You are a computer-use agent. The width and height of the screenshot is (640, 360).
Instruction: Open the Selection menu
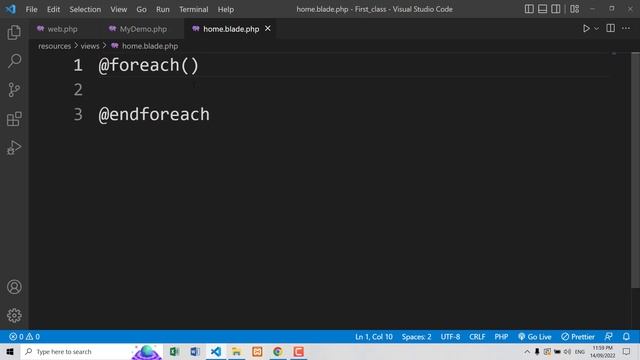tap(85, 9)
